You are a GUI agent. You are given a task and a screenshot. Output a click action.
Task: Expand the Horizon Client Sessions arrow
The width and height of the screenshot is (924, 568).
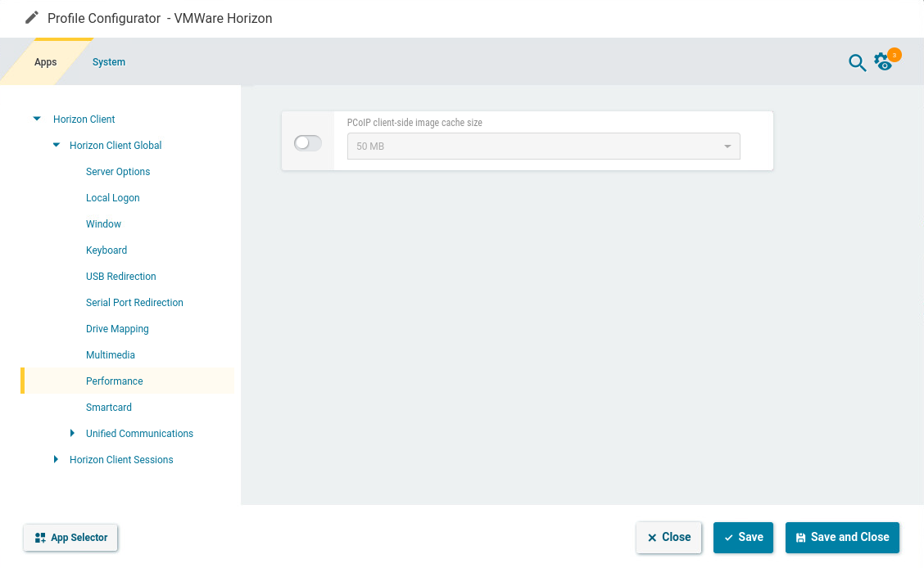(x=56, y=459)
